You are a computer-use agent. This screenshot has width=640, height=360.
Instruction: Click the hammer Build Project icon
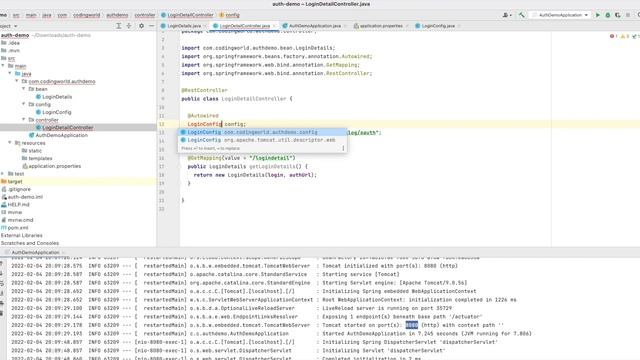click(x=521, y=15)
